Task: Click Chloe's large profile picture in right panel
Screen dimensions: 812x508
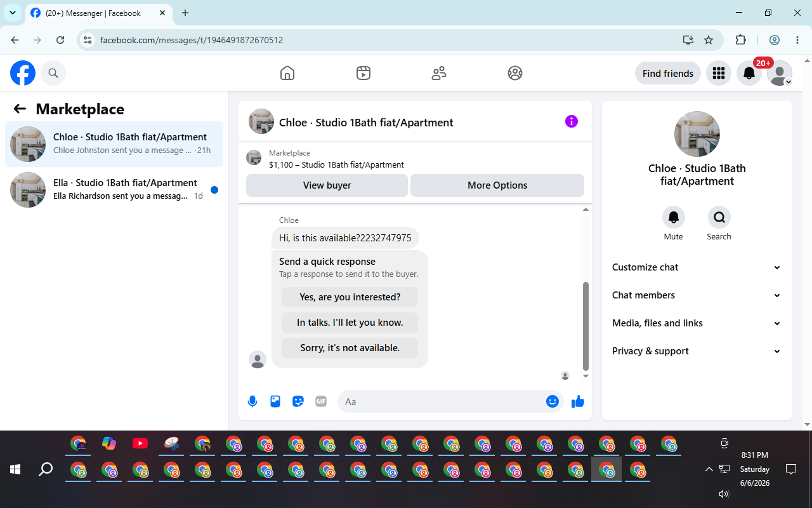Action: click(697, 134)
